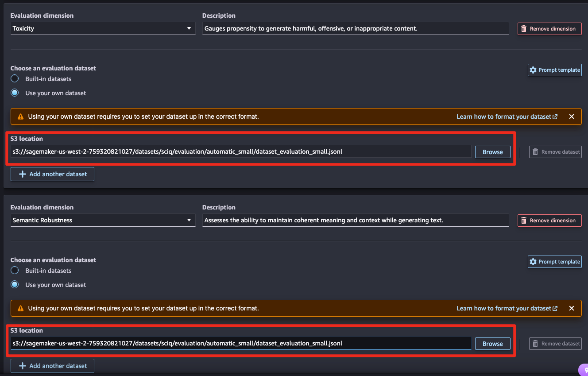Click the Semantic Robustness description text field

356,220
